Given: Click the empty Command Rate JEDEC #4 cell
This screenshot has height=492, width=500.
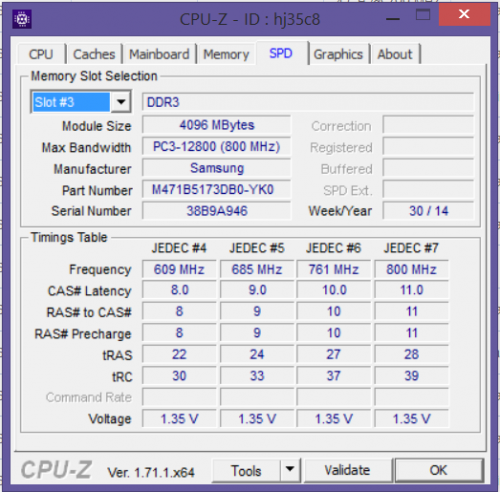Looking at the screenshot, I should click(x=179, y=397).
